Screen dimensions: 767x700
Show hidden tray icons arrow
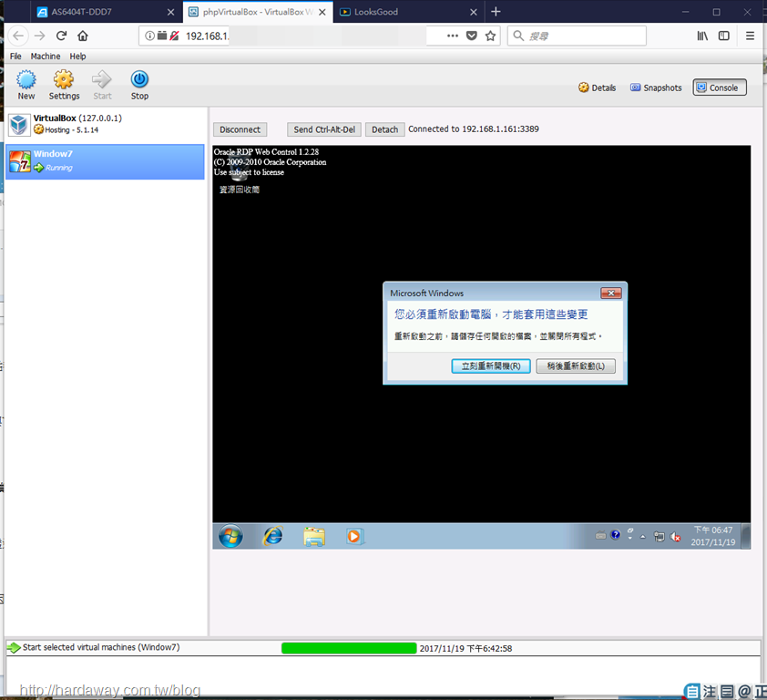(643, 537)
